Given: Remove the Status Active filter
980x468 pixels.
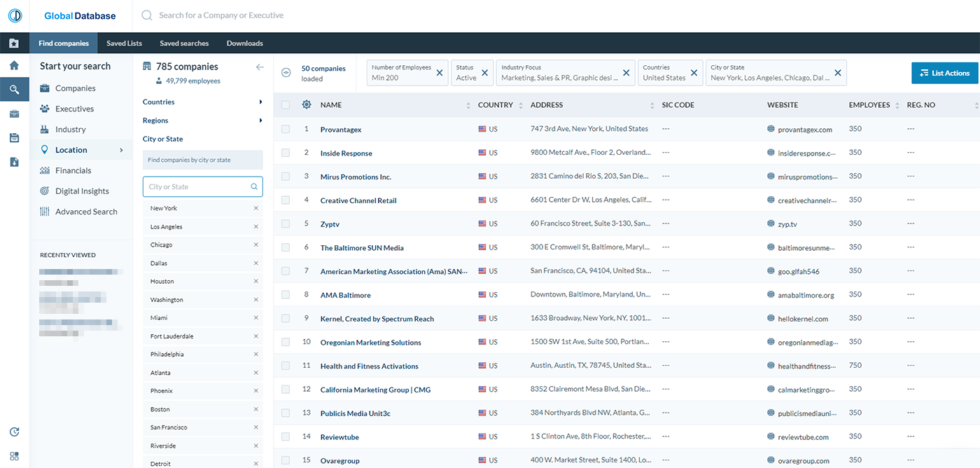Looking at the screenshot, I should [484, 73].
